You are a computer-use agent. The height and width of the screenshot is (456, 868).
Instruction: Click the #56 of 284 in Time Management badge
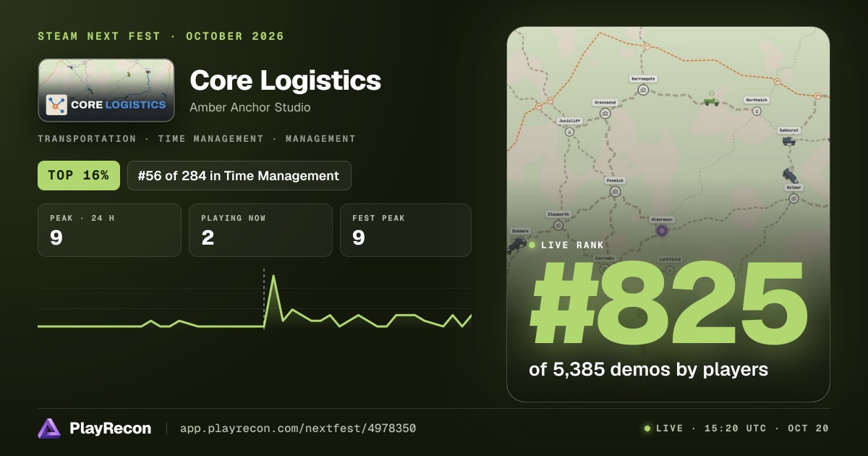point(239,175)
